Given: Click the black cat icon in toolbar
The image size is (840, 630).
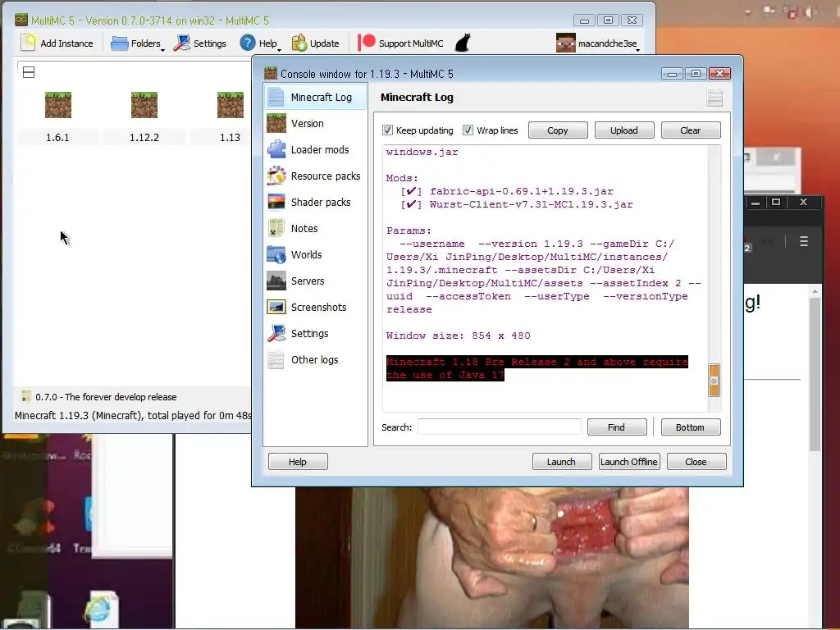Looking at the screenshot, I should [463, 43].
